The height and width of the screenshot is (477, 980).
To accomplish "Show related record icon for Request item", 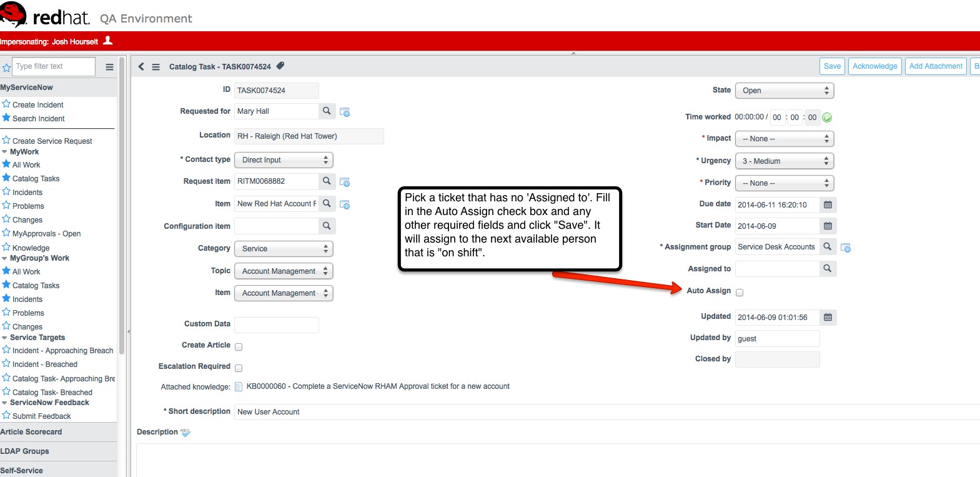I will tap(345, 182).
